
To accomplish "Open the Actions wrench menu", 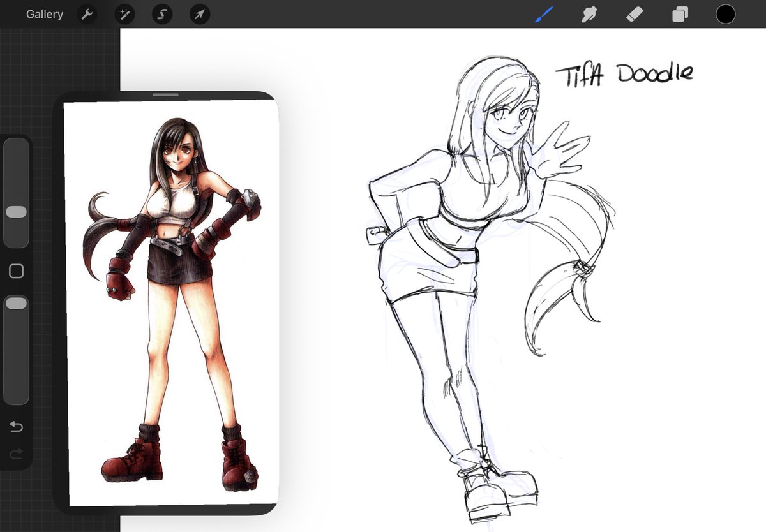I will pos(87,14).
